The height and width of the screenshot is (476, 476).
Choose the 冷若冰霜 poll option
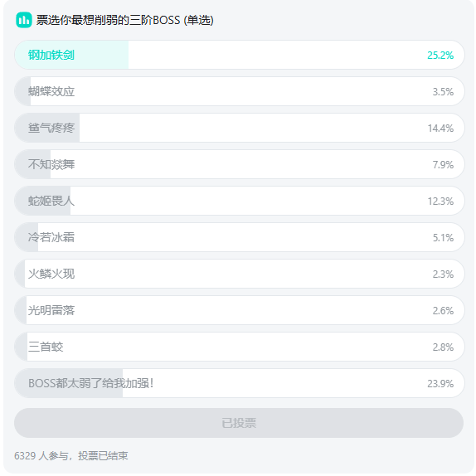click(x=239, y=237)
